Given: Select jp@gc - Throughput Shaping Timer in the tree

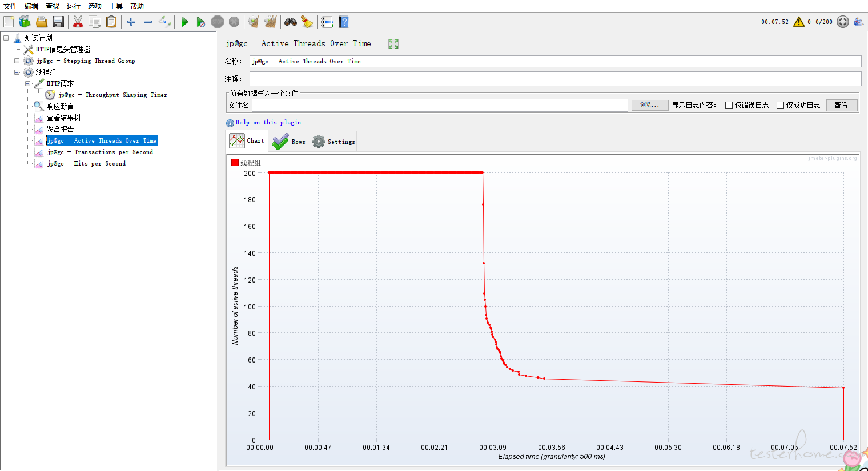Looking at the screenshot, I should [112, 95].
